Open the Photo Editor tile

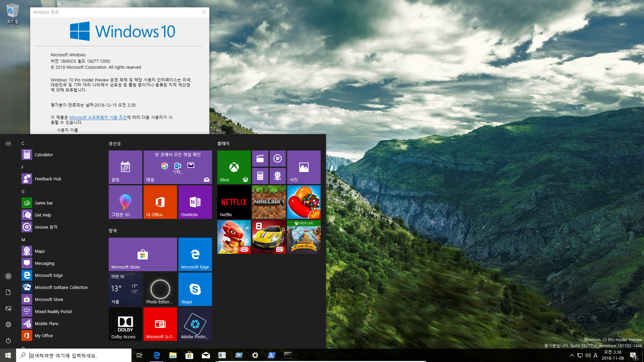(160, 289)
